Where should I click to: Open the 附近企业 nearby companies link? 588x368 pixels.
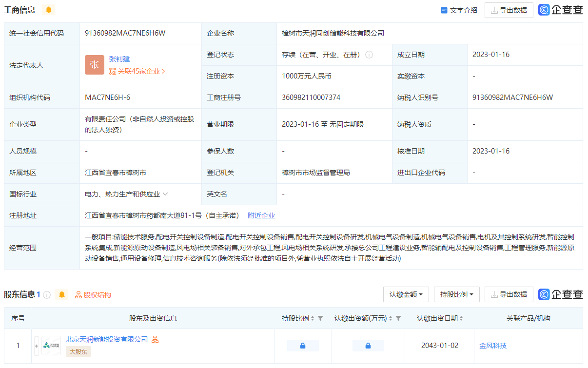(261, 215)
